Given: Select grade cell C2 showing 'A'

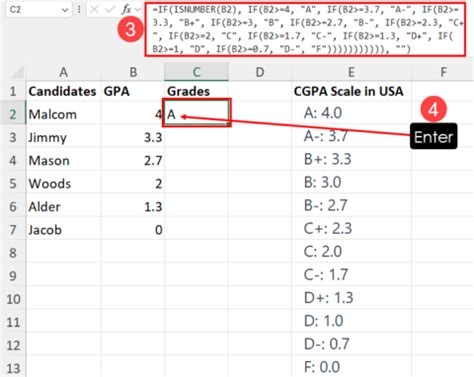Looking at the screenshot, I should [196, 113].
